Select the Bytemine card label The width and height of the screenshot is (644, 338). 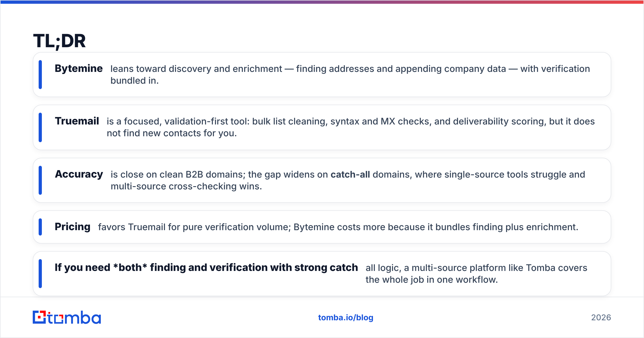point(79,69)
